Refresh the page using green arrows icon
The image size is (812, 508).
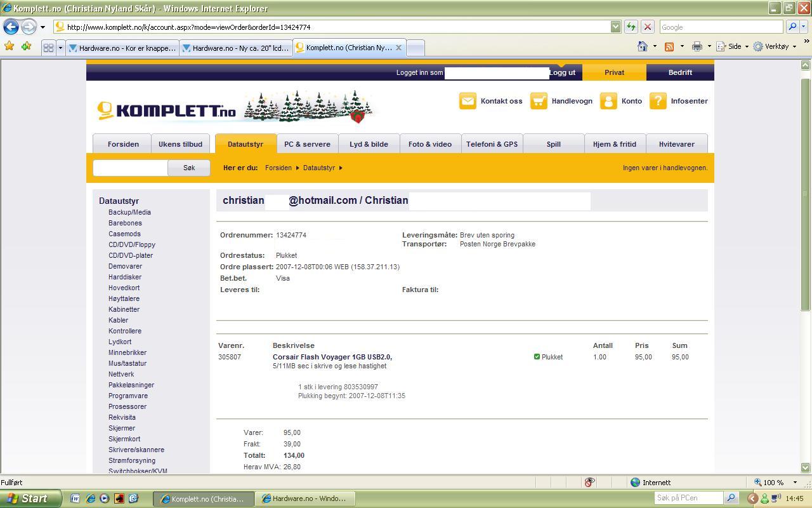pyautogui.click(x=631, y=27)
